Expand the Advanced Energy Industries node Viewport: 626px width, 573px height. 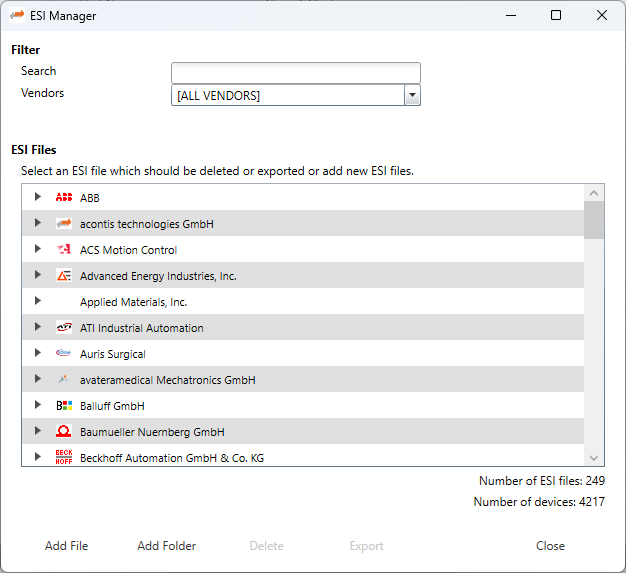click(38, 274)
